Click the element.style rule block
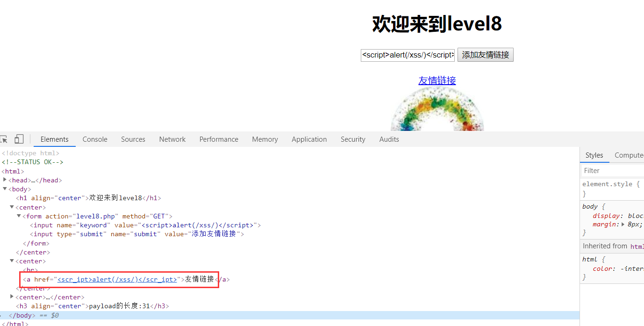This screenshot has height=326, width=644. click(x=612, y=189)
